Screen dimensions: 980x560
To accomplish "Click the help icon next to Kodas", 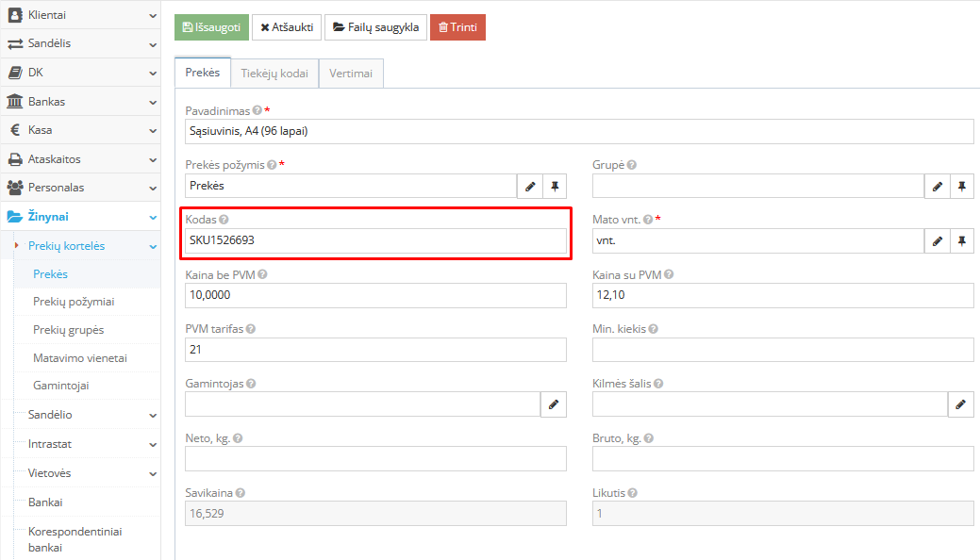I will 224,220.
